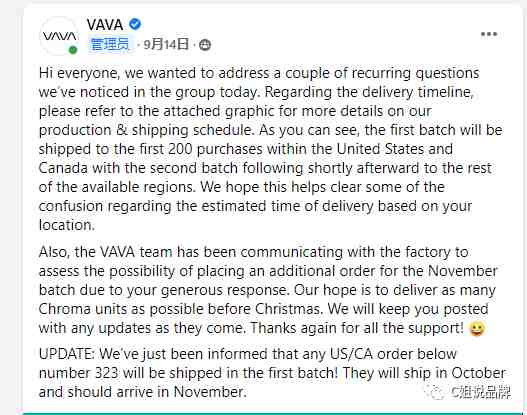Click the 管理员 admin badge
The width and height of the screenshot is (527, 415).
tap(110, 44)
